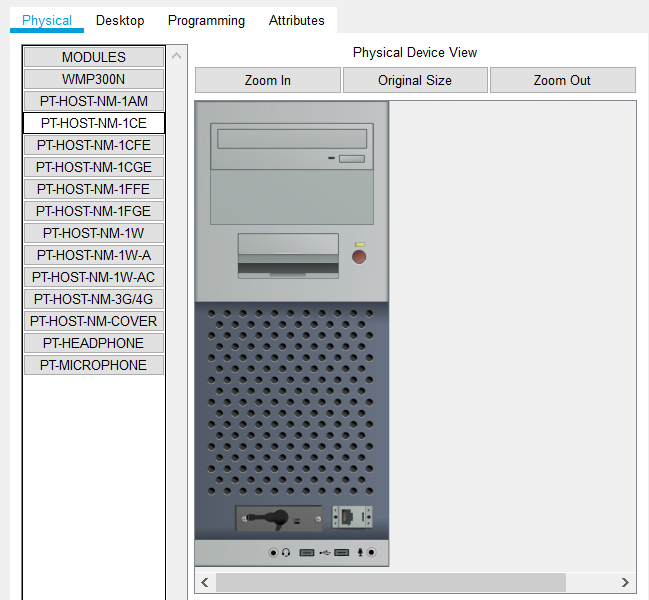Click the first USB port
Viewport: 649px width, 600px height.
point(307,552)
